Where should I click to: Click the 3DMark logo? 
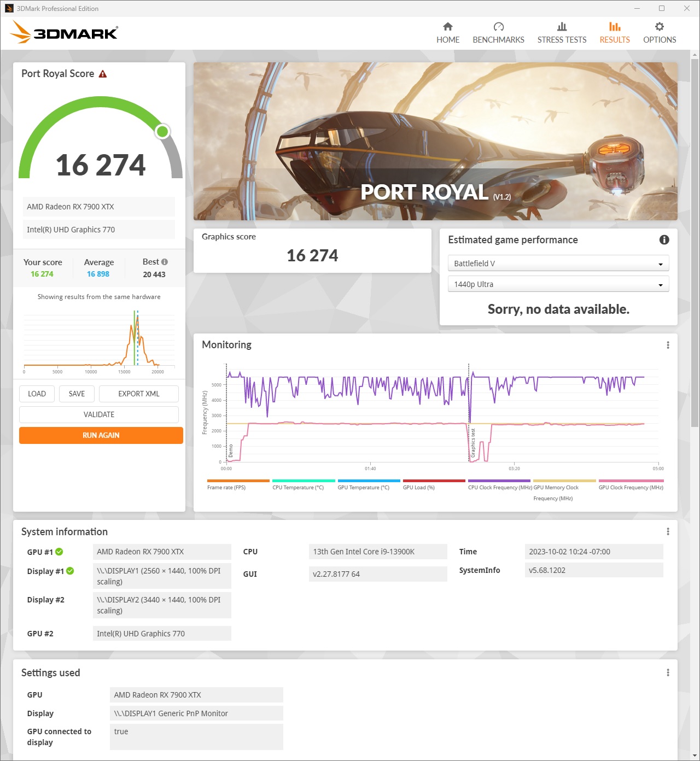click(64, 32)
